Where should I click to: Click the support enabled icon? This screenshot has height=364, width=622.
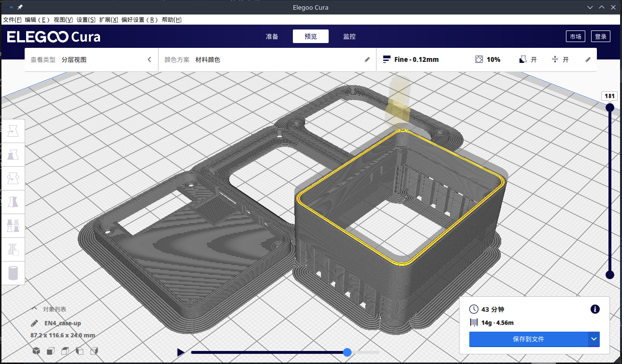point(523,59)
